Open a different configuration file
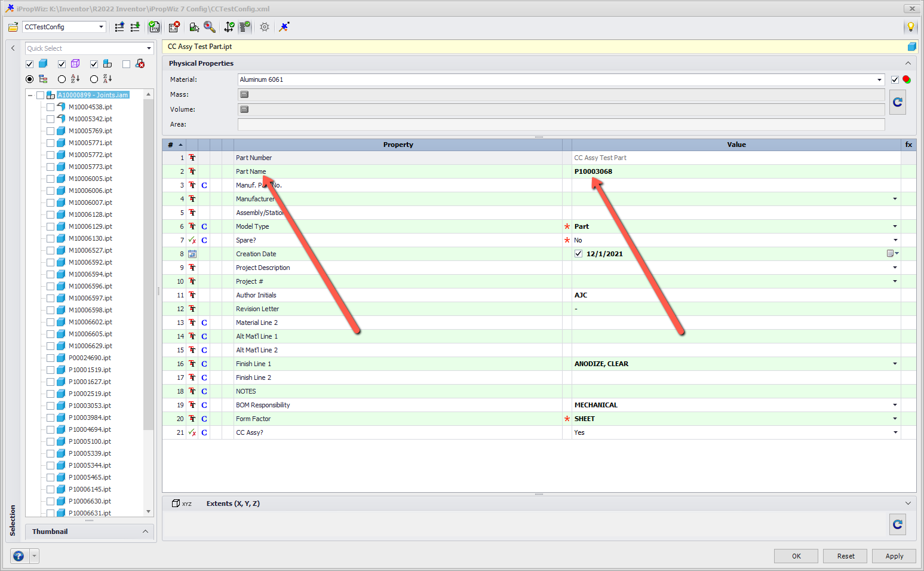This screenshot has height=571, width=924. point(13,27)
